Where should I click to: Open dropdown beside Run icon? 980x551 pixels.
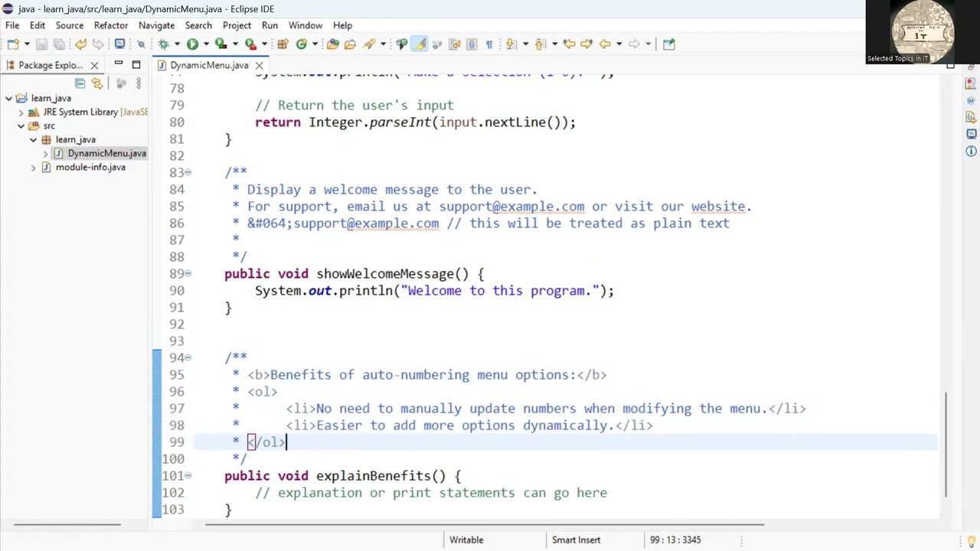tap(206, 44)
